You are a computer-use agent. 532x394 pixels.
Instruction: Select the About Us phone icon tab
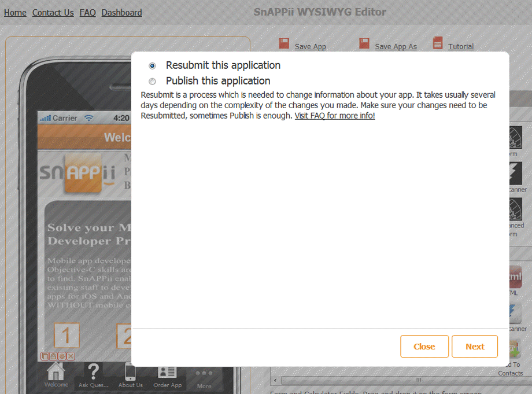coord(130,371)
